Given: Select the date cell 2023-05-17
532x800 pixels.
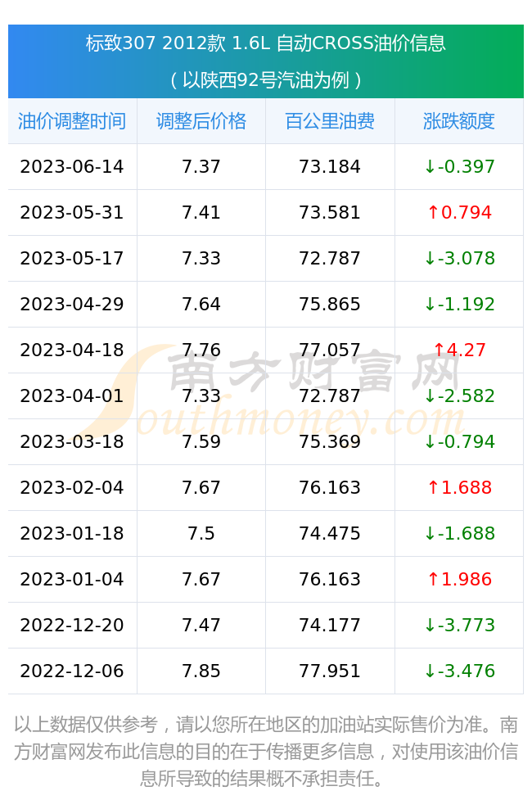Looking at the screenshot, I should coord(72,259).
